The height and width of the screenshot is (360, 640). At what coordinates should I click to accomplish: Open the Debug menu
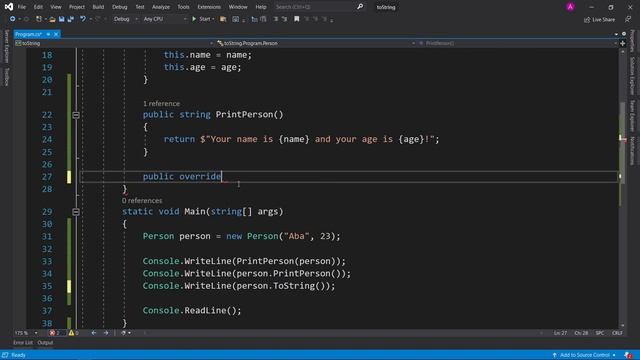click(x=120, y=7)
